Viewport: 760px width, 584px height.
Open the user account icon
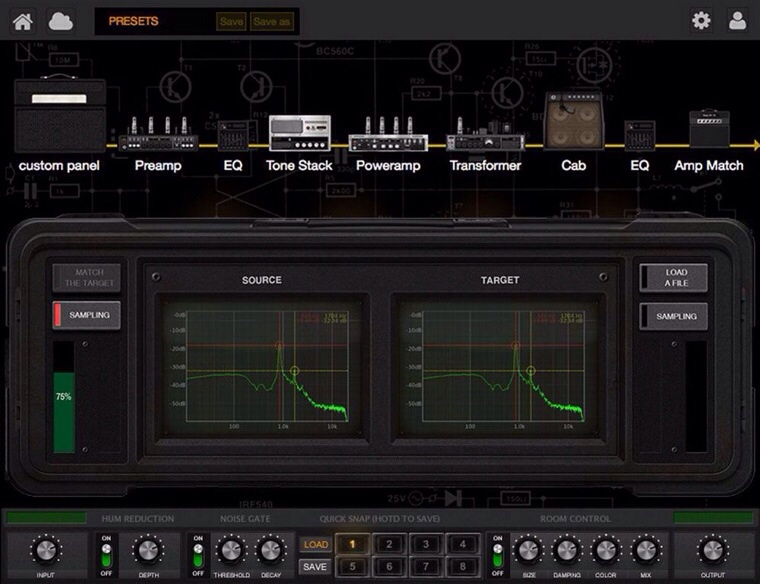pos(737,20)
